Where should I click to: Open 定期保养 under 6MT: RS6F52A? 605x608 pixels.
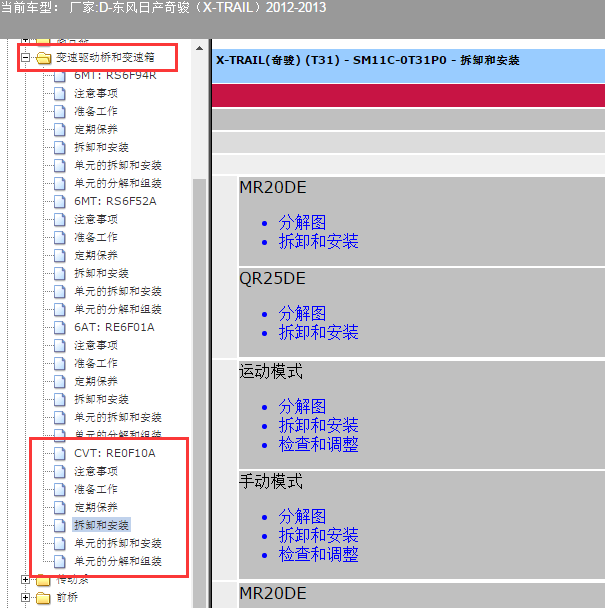point(96,255)
